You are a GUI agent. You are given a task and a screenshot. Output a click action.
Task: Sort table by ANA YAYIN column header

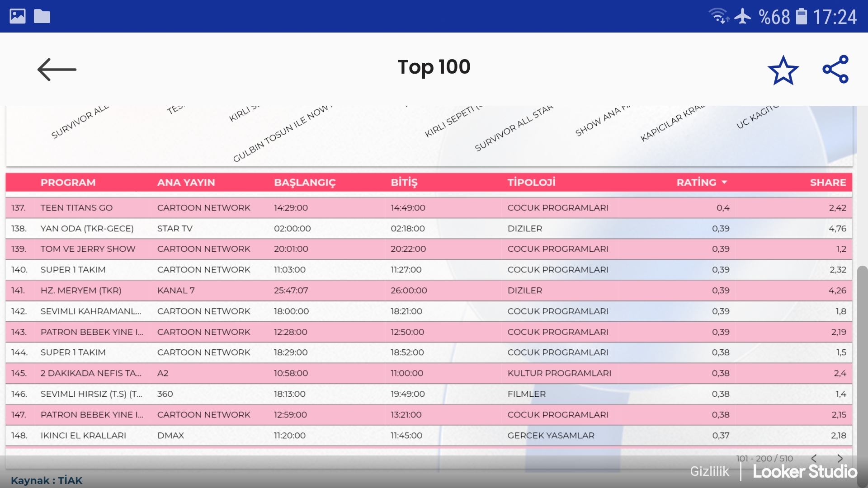coord(186,183)
